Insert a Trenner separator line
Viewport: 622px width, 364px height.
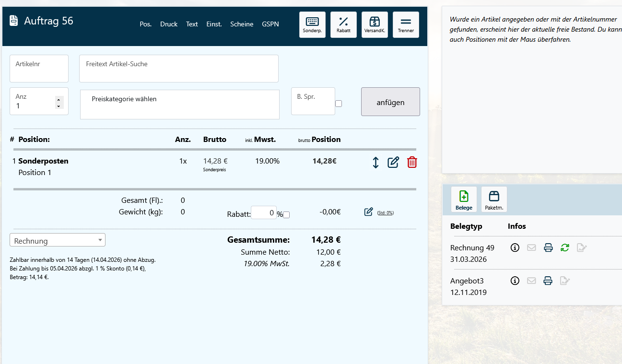click(x=406, y=24)
